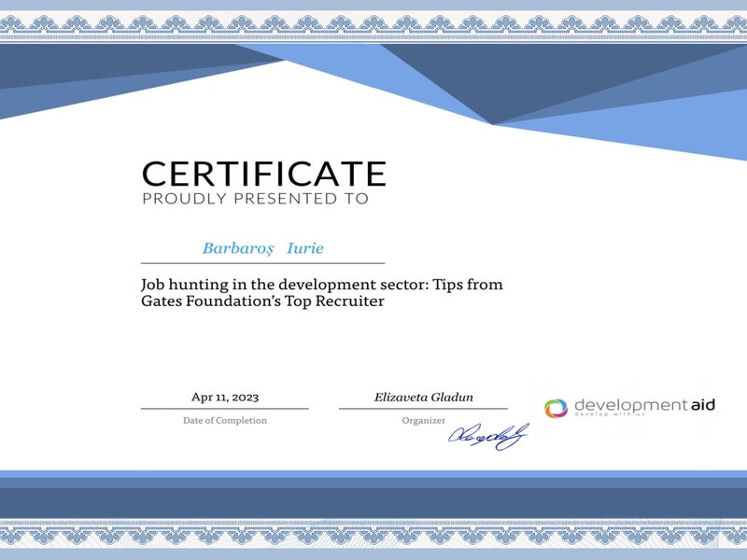Click the line below the organizer name
747x560 pixels.
423,409
